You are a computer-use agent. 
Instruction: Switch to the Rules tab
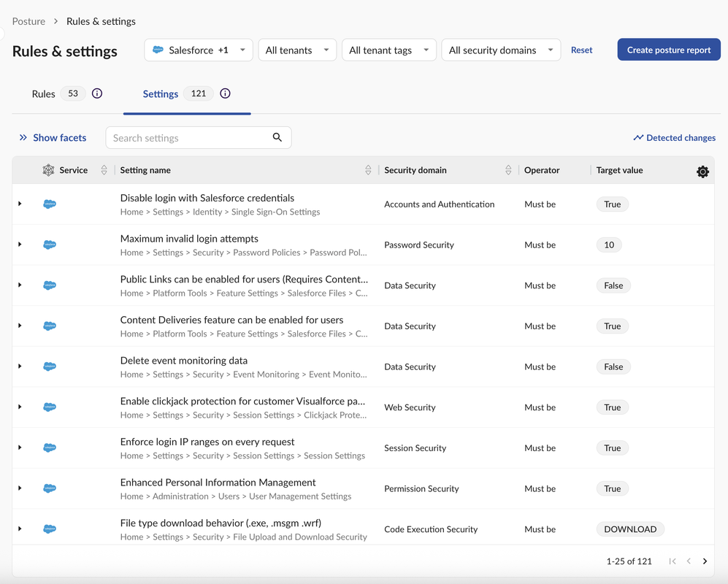(x=44, y=93)
